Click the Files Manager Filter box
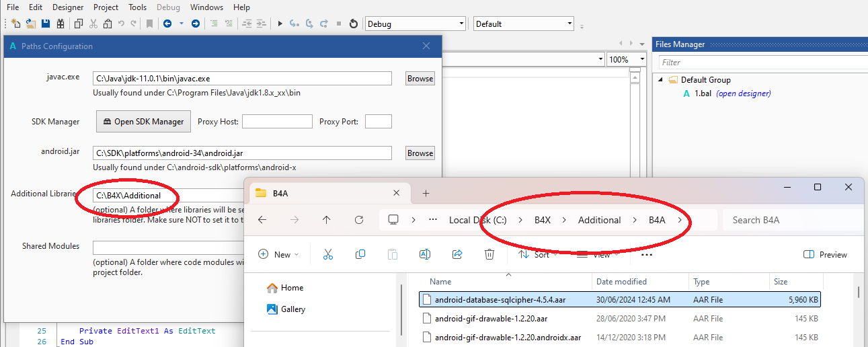The height and width of the screenshot is (347, 868). [762, 63]
